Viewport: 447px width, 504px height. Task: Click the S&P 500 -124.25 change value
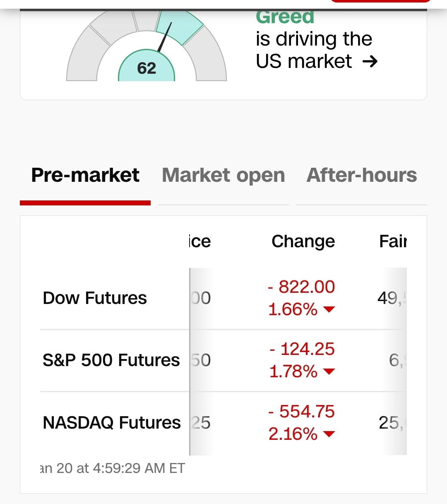pos(302,349)
